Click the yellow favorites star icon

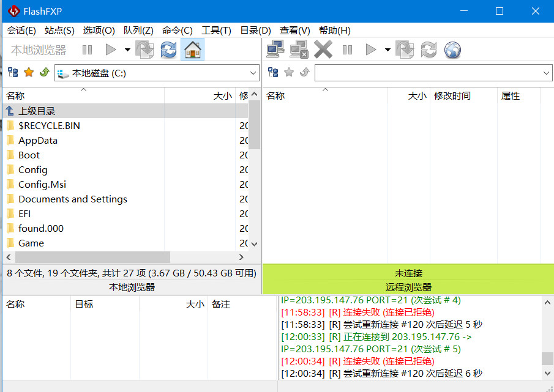28,72
